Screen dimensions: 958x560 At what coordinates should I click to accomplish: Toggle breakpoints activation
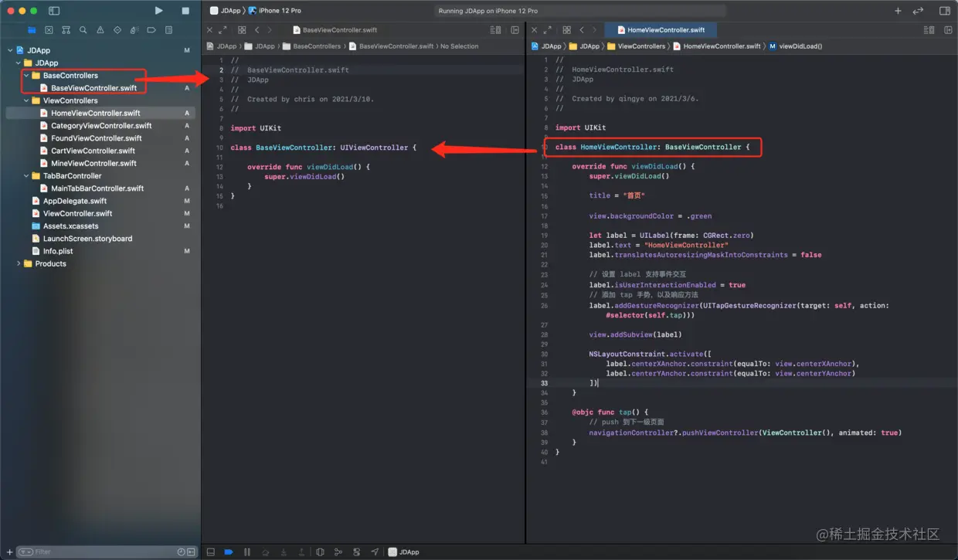click(x=229, y=552)
